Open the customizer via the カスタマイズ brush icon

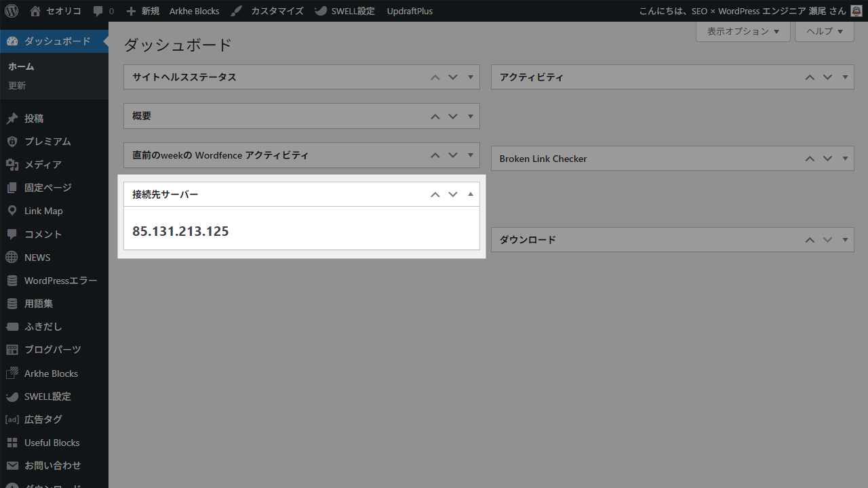237,11
